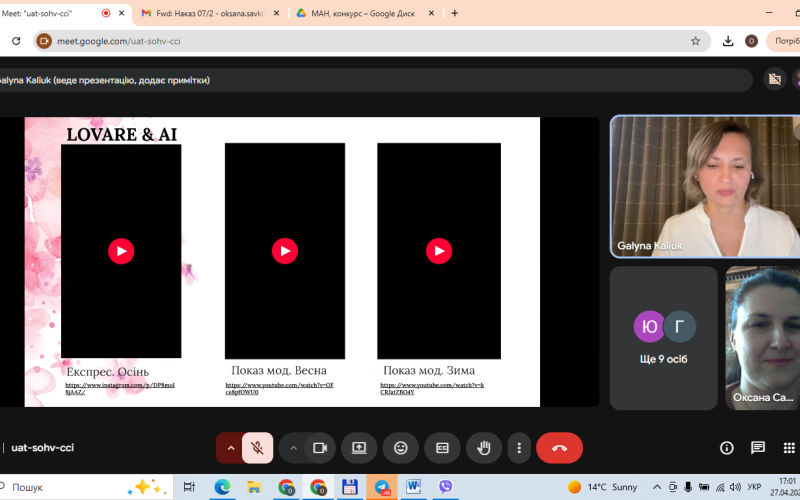Screen dimensions: 800x500
Task: Open the YouTube link under Показ мод. Весна
Action: click(x=280, y=388)
